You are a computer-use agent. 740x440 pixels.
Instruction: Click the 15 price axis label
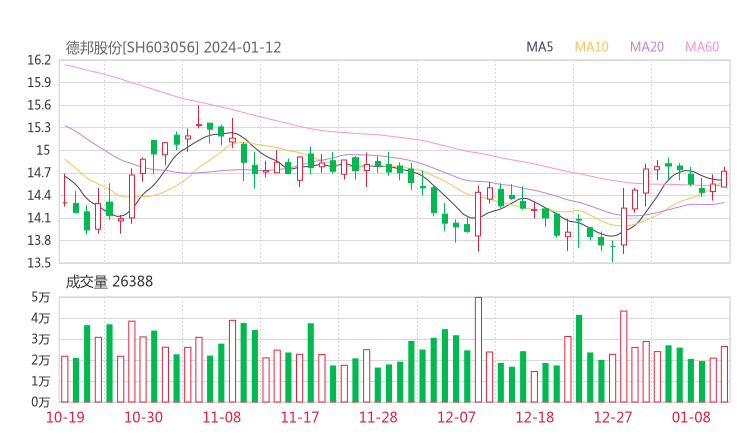(43, 151)
